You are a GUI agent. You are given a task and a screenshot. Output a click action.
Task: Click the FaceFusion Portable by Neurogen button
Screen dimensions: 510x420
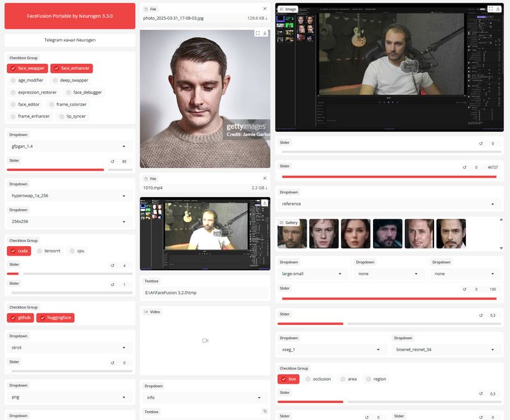[70, 16]
